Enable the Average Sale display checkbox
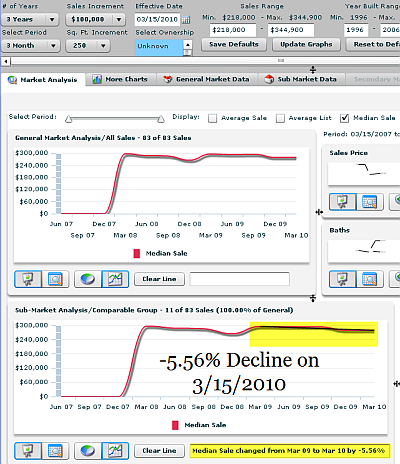 pyautogui.click(x=212, y=118)
